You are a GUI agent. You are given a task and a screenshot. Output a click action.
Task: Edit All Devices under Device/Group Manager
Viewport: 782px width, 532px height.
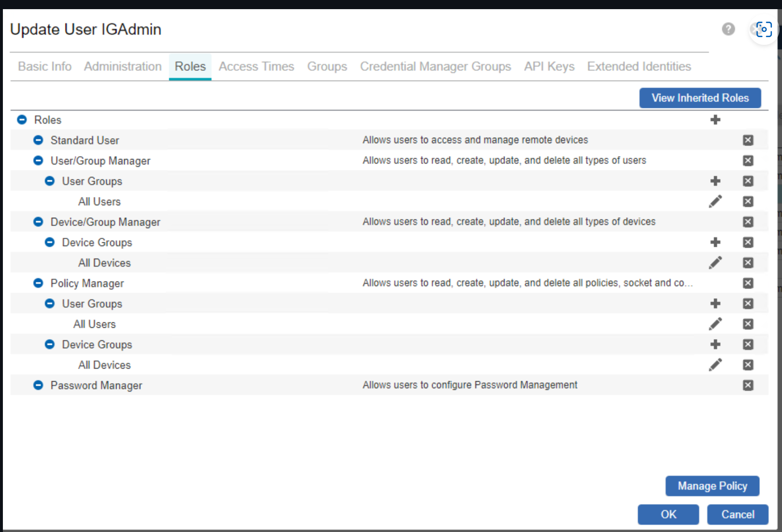coord(715,263)
